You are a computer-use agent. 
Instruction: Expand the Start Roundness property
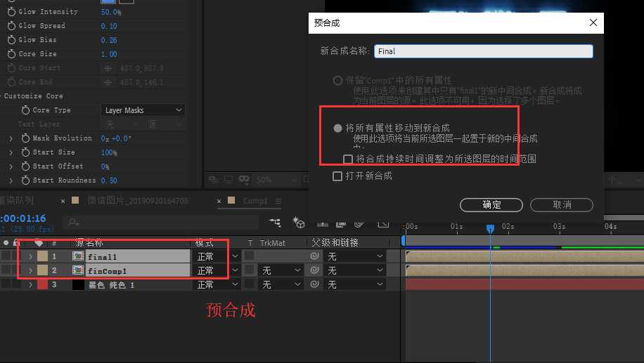pyautogui.click(x=11, y=180)
